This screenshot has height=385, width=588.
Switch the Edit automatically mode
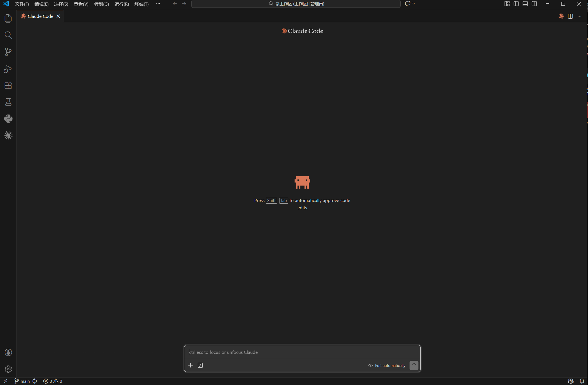pos(387,365)
